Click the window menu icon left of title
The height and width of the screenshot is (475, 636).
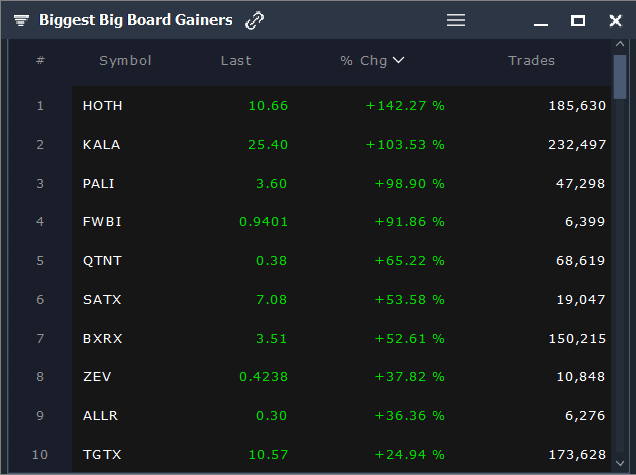(x=21, y=20)
